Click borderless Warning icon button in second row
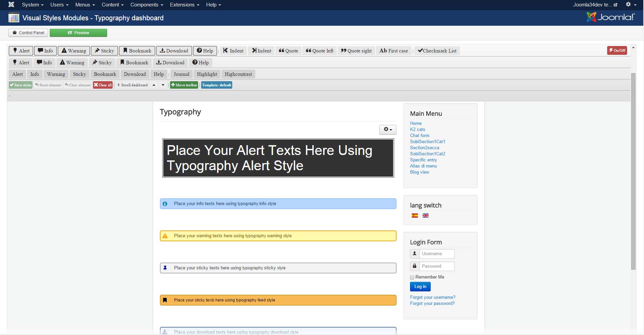644x335 pixels. (72, 63)
